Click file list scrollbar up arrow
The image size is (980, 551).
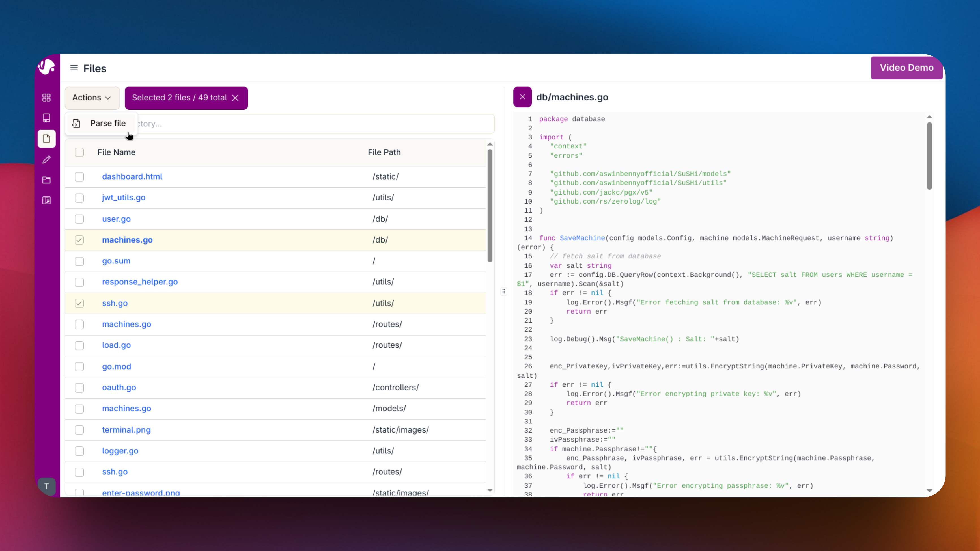pyautogui.click(x=490, y=144)
